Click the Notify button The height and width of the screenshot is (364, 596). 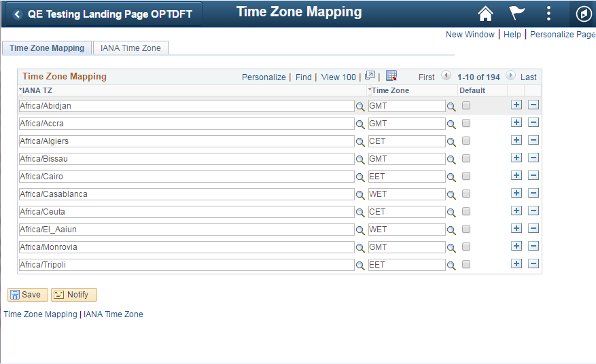coord(74,295)
